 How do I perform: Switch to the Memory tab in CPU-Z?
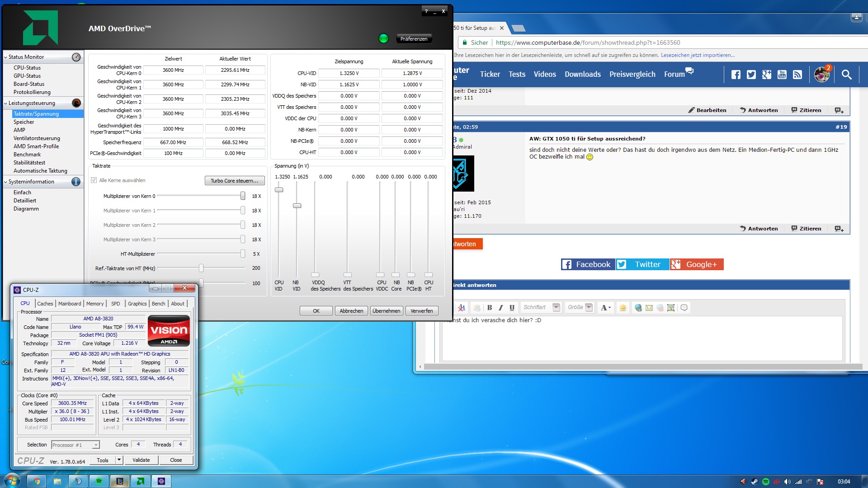(x=95, y=304)
